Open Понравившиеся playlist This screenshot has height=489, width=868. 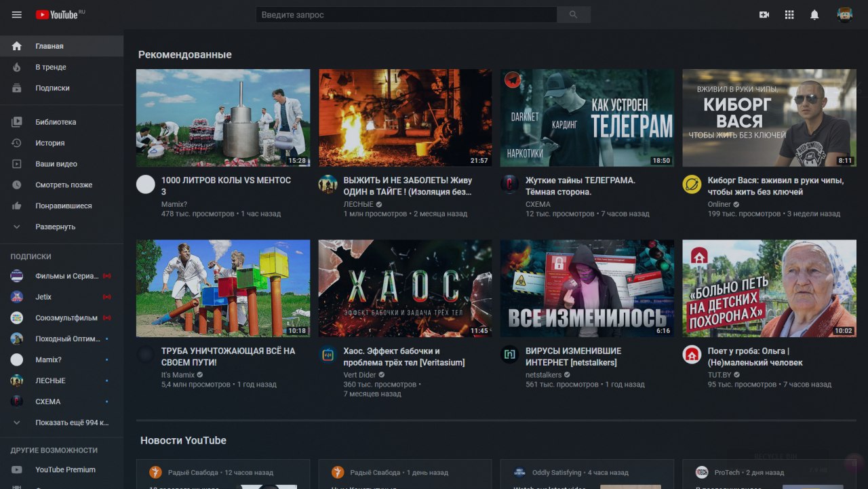(x=62, y=206)
